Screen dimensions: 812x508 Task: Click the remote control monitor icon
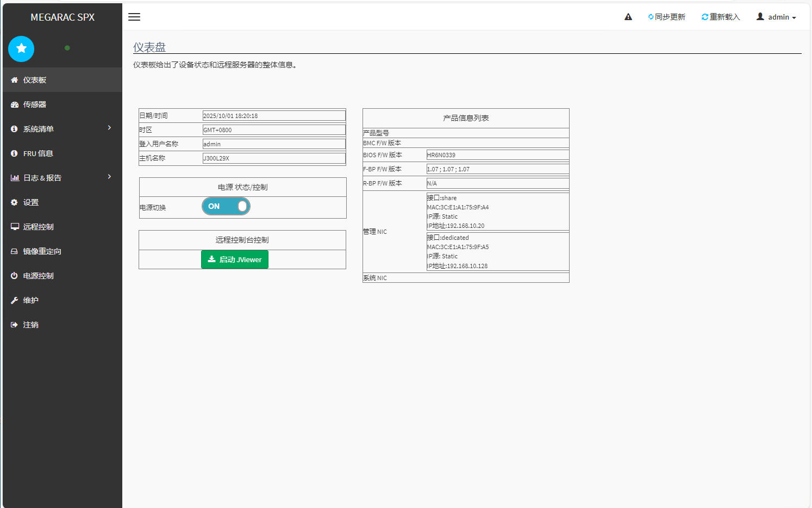pyautogui.click(x=15, y=227)
